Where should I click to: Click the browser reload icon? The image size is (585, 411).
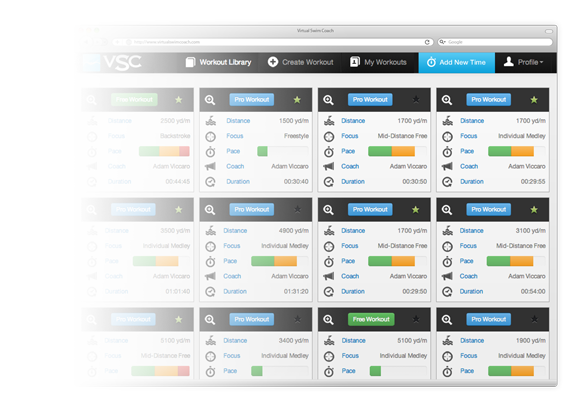click(x=427, y=42)
